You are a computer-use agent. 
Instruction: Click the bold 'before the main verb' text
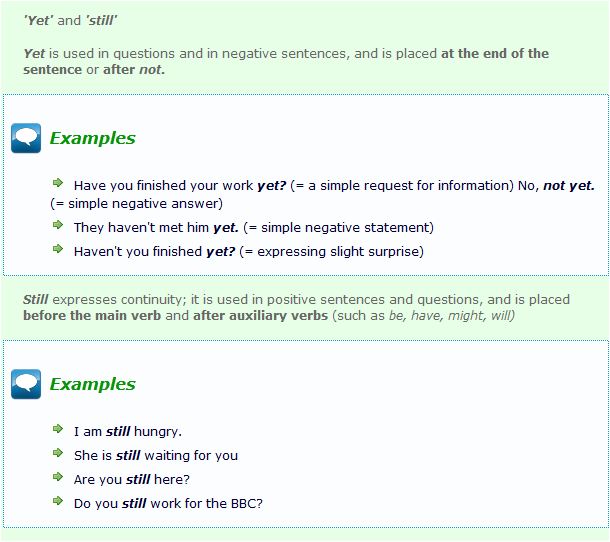coord(88,315)
